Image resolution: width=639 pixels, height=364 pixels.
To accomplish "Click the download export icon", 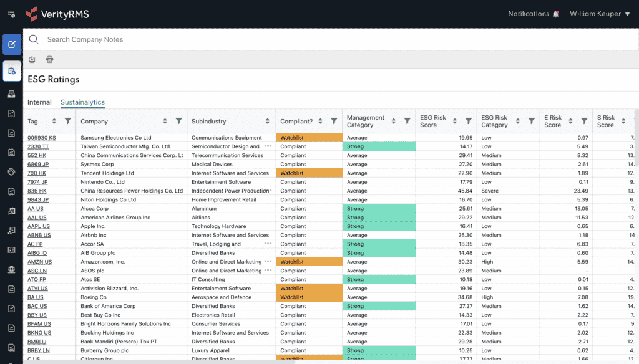I will [x=32, y=59].
